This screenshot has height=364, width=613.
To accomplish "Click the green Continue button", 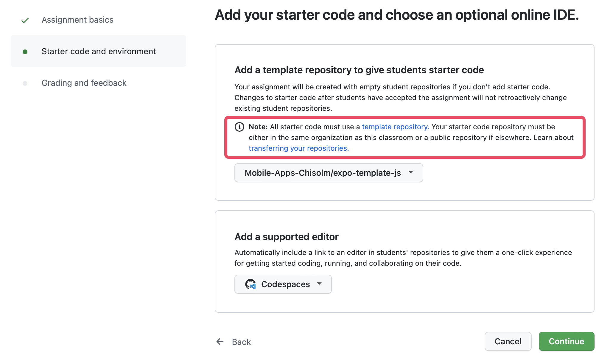I will click(566, 341).
